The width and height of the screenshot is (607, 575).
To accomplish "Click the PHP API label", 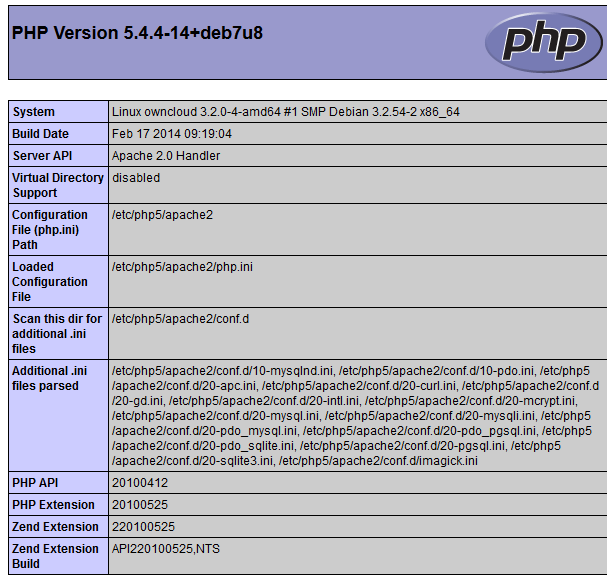I will 35,483.
